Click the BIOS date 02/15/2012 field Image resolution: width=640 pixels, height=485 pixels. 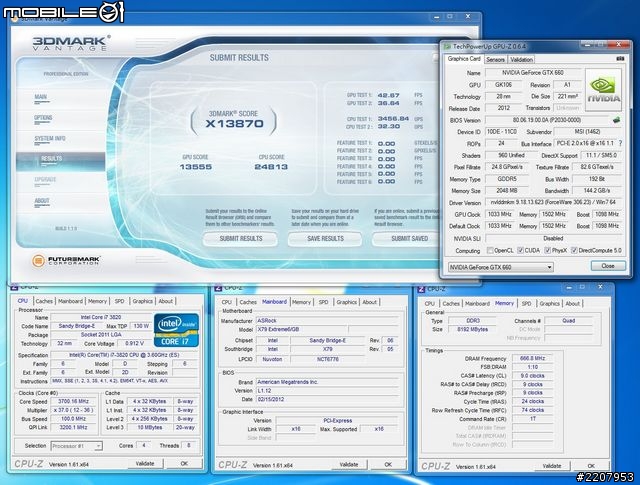pyautogui.click(x=327, y=399)
